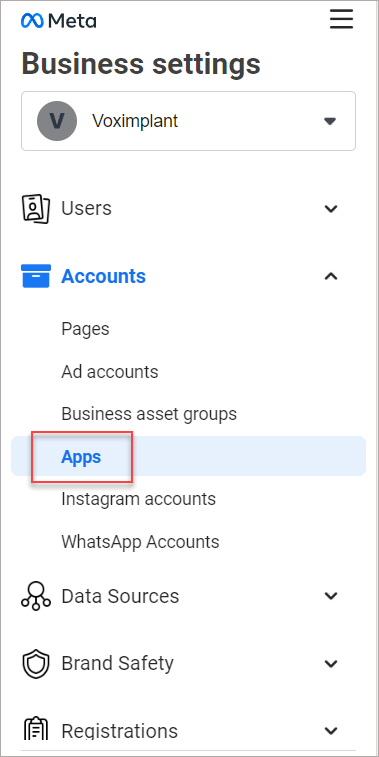The height and width of the screenshot is (757, 379).
Task: Click the Registrations clipboard icon
Action: coord(36,729)
